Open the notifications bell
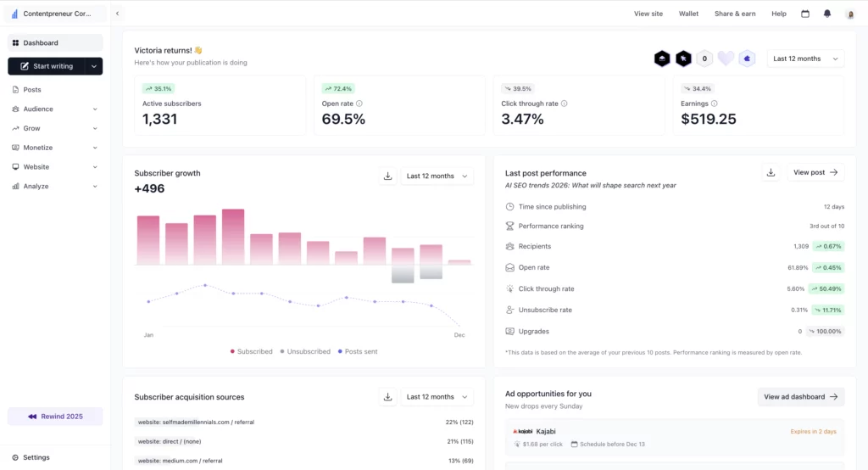This screenshot has width=868, height=470. click(827, 14)
